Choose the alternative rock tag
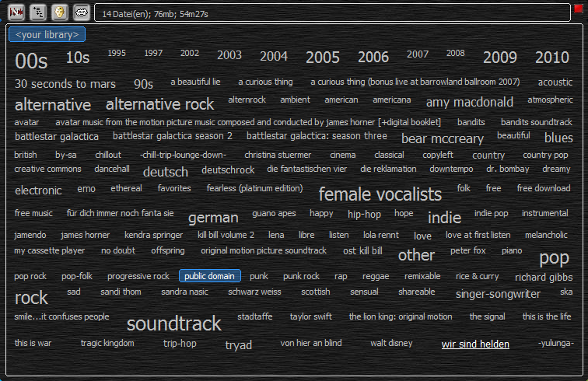Screen dimensions: 588x381 (x=159, y=104)
